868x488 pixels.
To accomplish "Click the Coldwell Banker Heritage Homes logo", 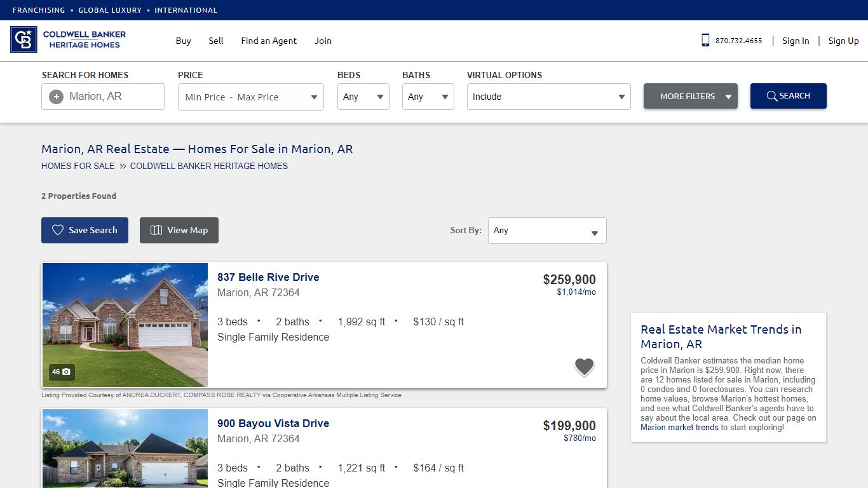I will pyautogui.click(x=69, y=39).
